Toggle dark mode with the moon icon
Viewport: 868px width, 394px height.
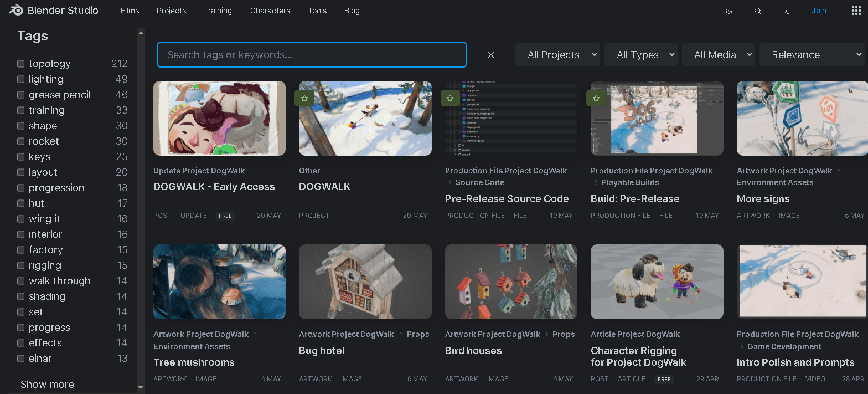pyautogui.click(x=729, y=11)
